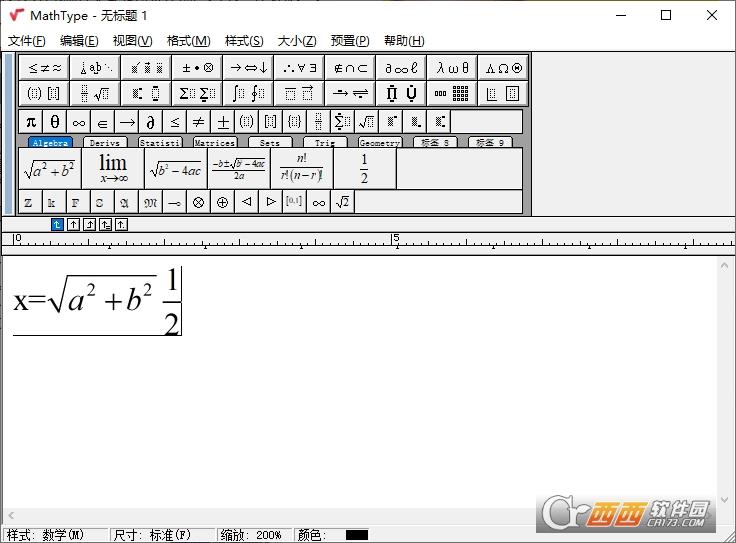Viewport: 736px width, 543px height.
Task: Switch to the Geometry tab
Action: click(380, 143)
